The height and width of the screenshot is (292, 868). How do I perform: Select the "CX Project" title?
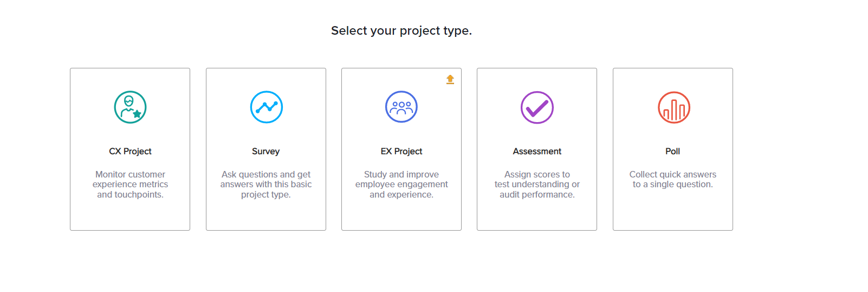point(130,151)
